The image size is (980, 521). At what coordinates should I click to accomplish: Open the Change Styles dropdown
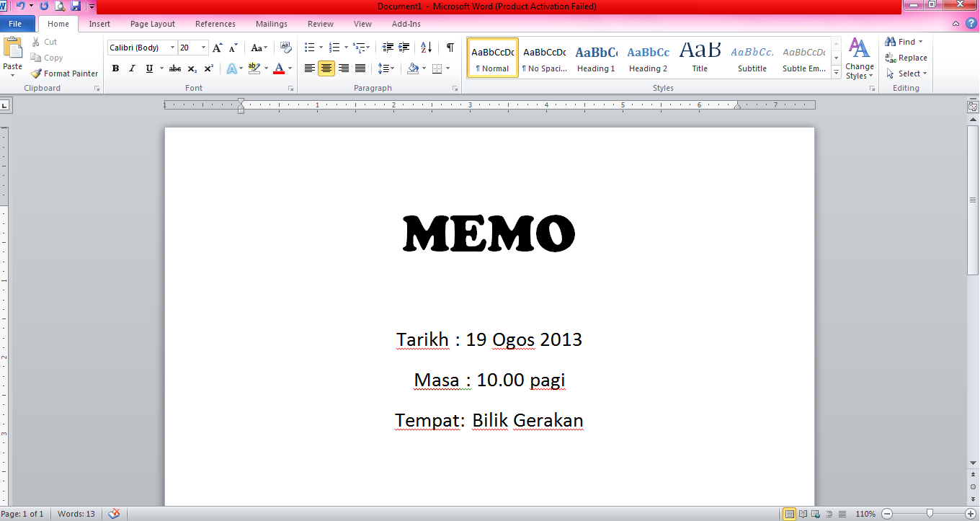tap(859, 58)
